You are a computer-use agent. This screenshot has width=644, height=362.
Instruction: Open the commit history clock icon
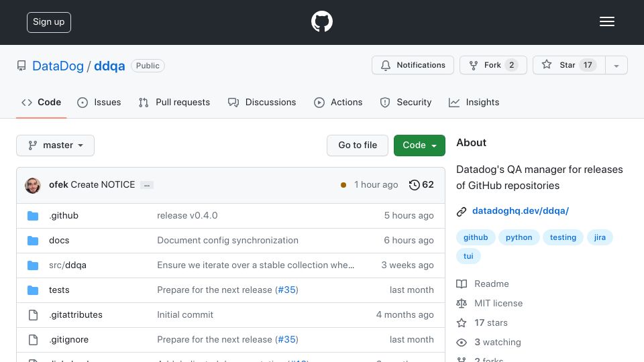pos(414,185)
